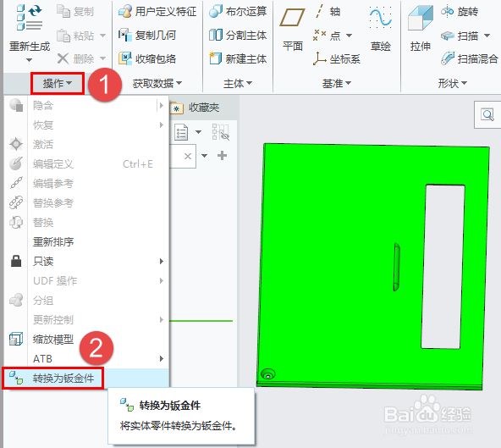Expand the dropdown arrow under 重新生成
Screen dimensions: 501x448
click(29, 60)
